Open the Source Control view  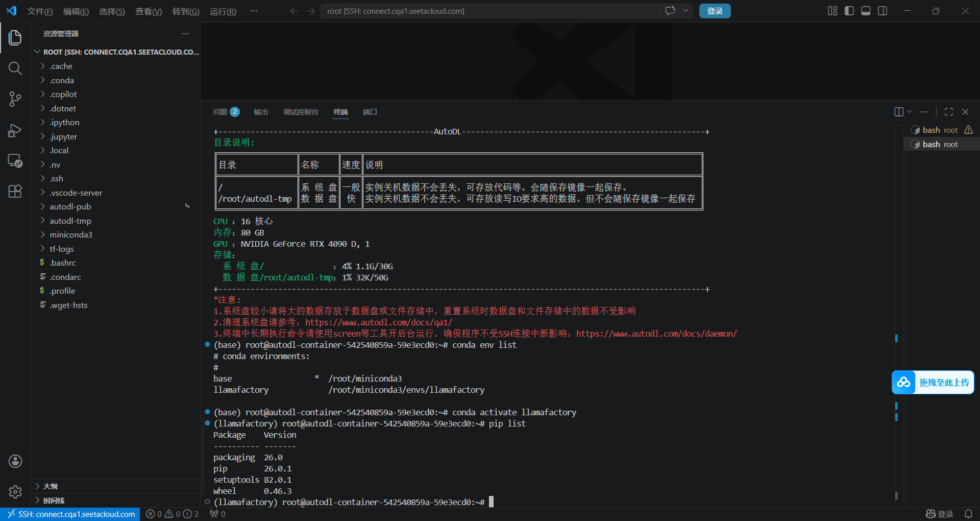click(x=15, y=99)
